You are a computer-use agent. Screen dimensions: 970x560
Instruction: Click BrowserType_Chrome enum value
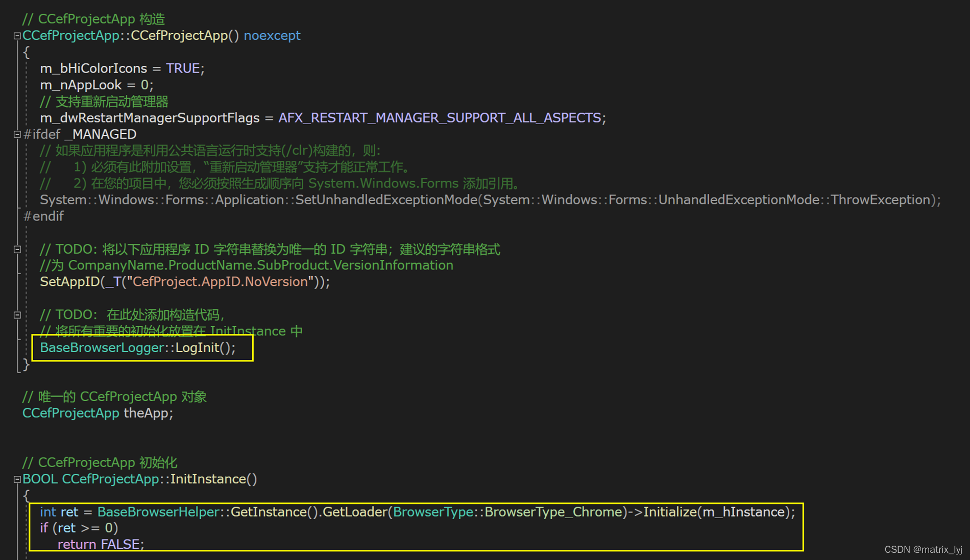pos(553,512)
